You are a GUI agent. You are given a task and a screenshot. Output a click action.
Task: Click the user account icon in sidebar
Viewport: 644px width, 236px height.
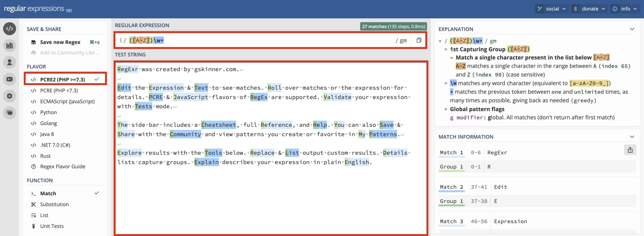[x=10, y=62]
